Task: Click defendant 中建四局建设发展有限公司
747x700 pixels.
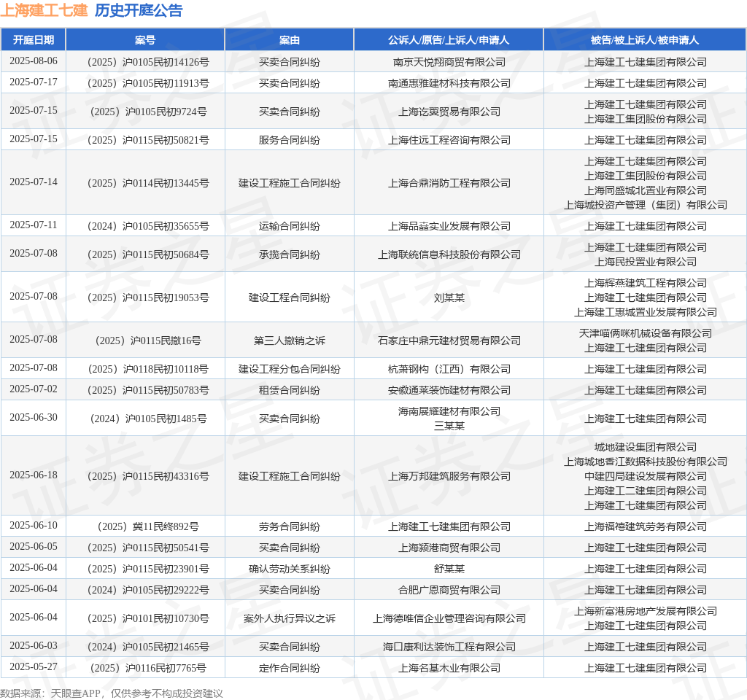Action: [x=645, y=477]
